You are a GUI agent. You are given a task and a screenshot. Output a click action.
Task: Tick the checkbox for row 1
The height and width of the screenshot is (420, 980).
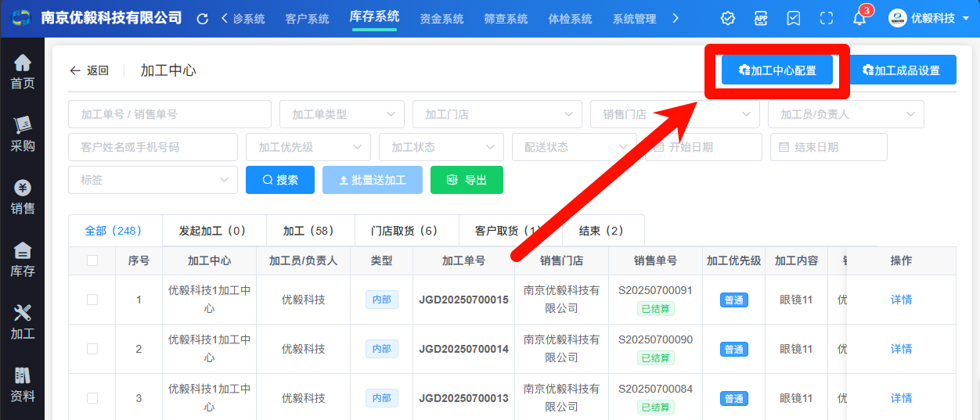coord(92,300)
